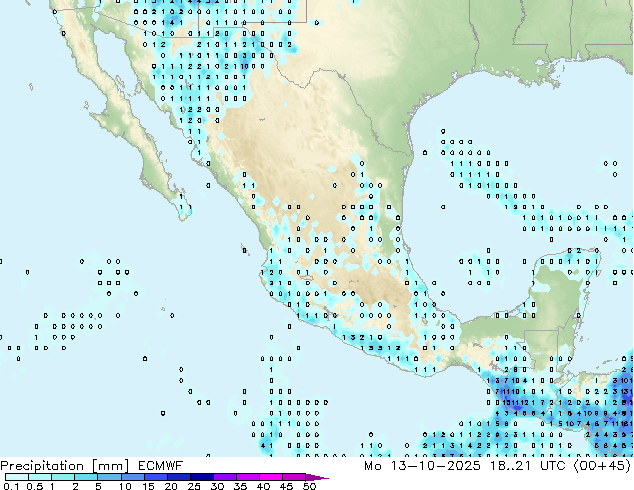Image resolution: width=634 pixels, height=490 pixels.
Task: Click the '30' legend value label
Action: coord(217,486)
